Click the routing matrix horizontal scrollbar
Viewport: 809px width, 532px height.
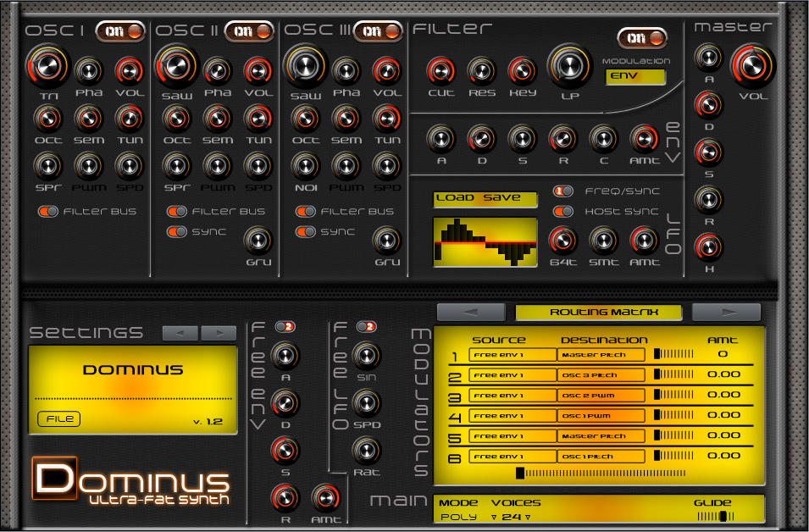tap(601, 473)
